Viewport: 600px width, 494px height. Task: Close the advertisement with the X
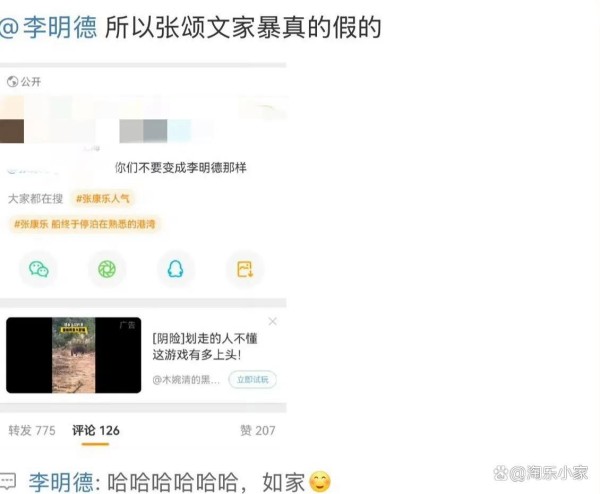click(272, 321)
